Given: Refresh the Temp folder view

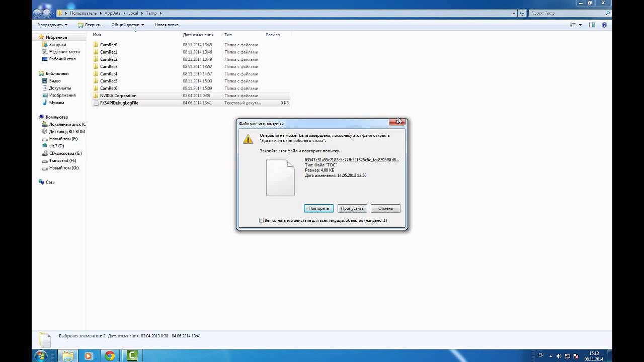Looking at the screenshot, I should pyautogui.click(x=522, y=13).
